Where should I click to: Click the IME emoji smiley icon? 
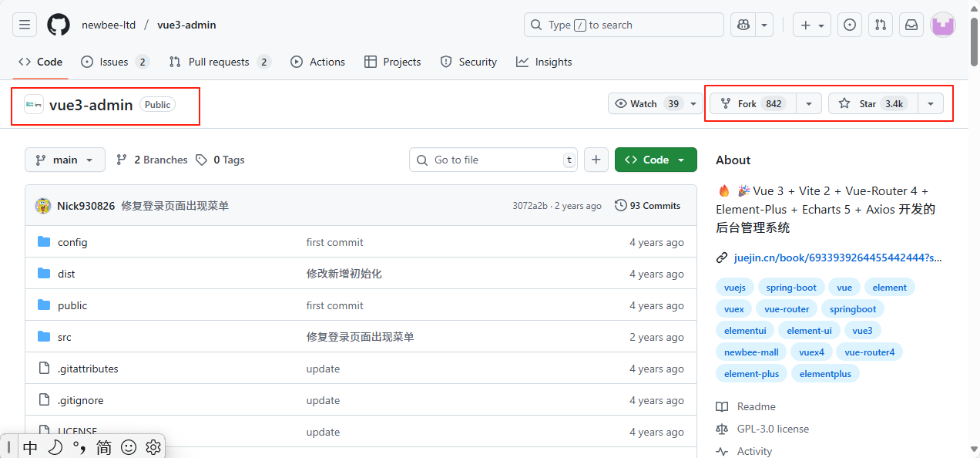pyautogui.click(x=129, y=446)
